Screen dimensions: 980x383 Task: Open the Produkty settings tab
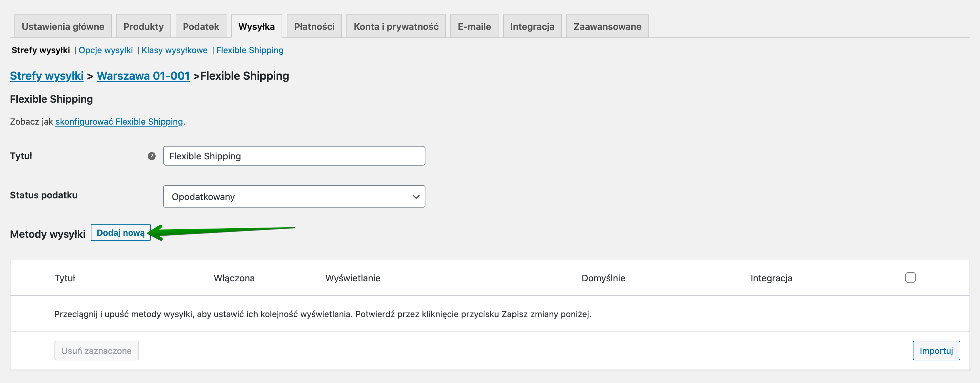(144, 27)
